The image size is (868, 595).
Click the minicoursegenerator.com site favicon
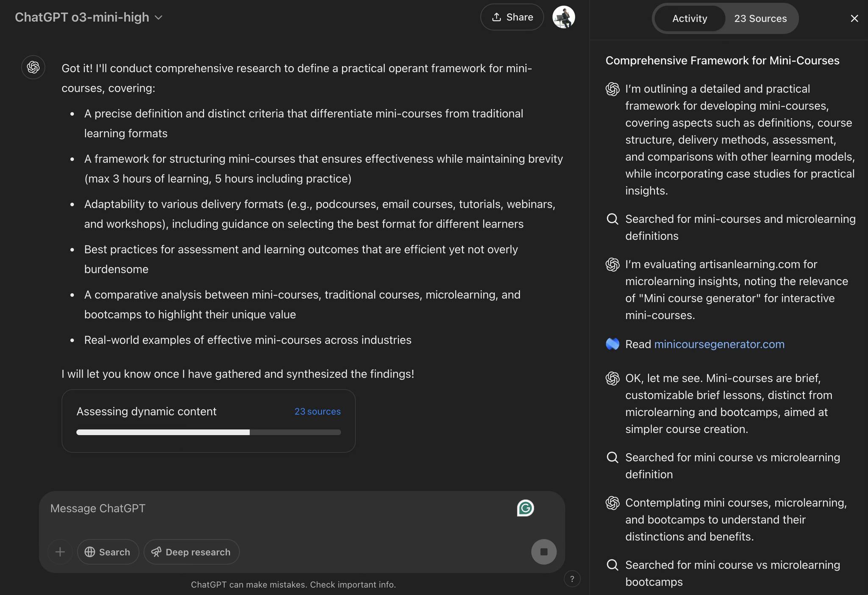point(612,344)
